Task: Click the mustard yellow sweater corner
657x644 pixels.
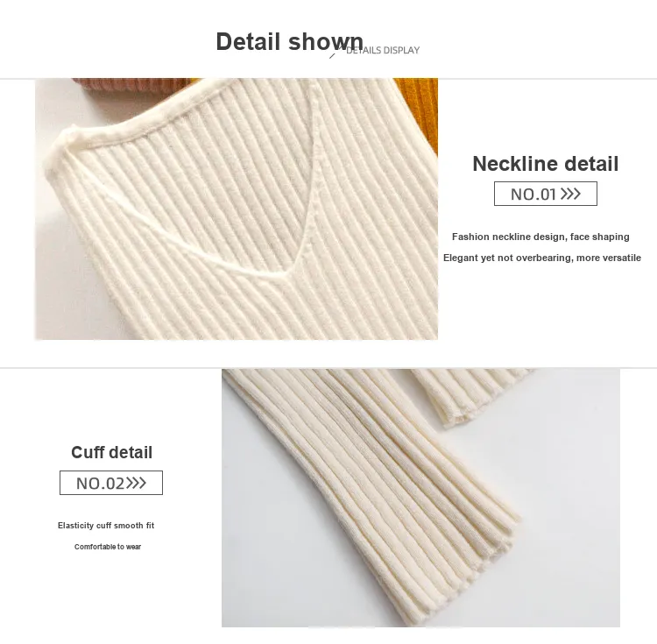Action: tap(417, 113)
